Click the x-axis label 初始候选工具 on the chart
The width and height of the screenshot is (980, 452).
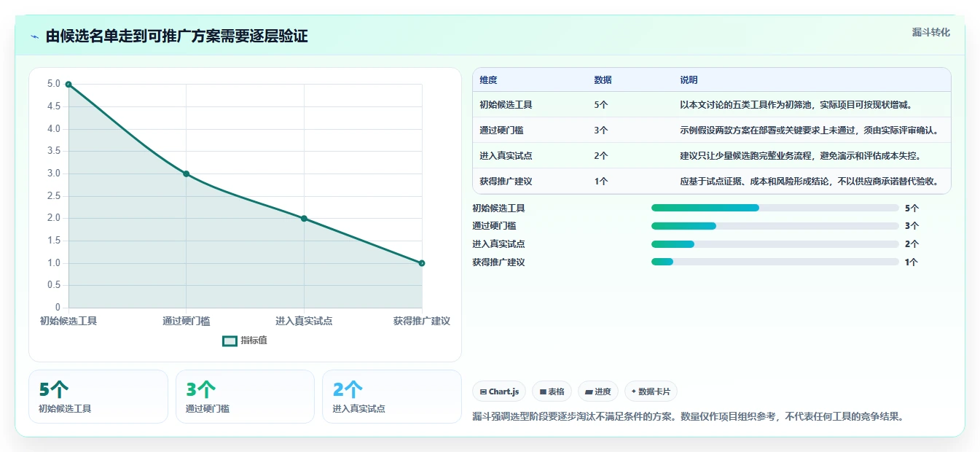pos(68,321)
